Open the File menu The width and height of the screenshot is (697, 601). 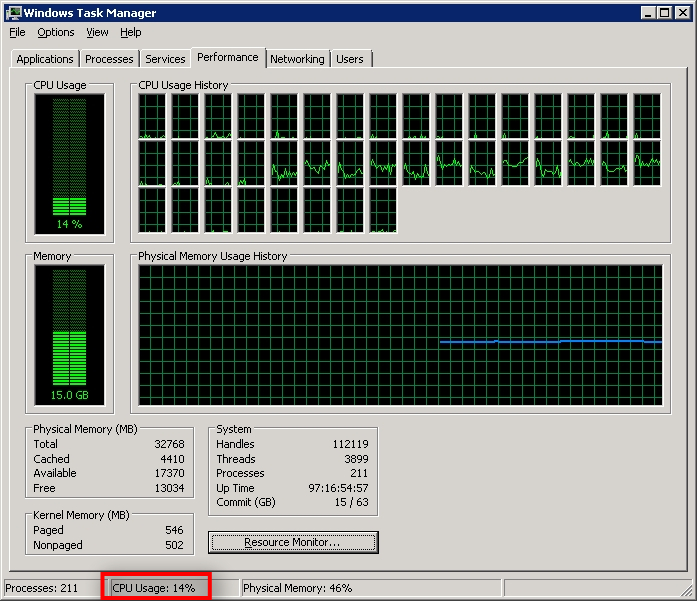click(17, 32)
